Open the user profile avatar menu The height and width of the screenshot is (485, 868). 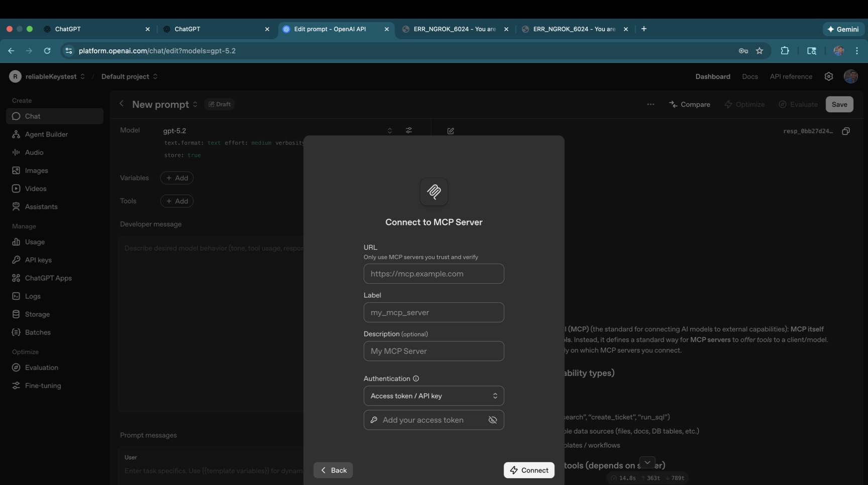pos(851,76)
